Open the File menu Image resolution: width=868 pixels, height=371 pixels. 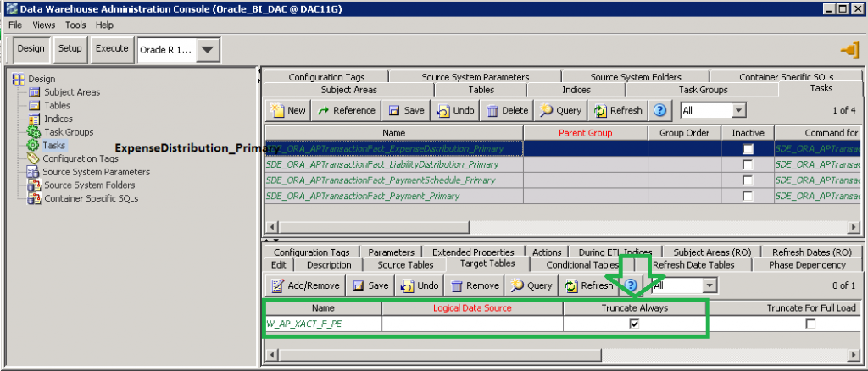(x=15, y=25)
